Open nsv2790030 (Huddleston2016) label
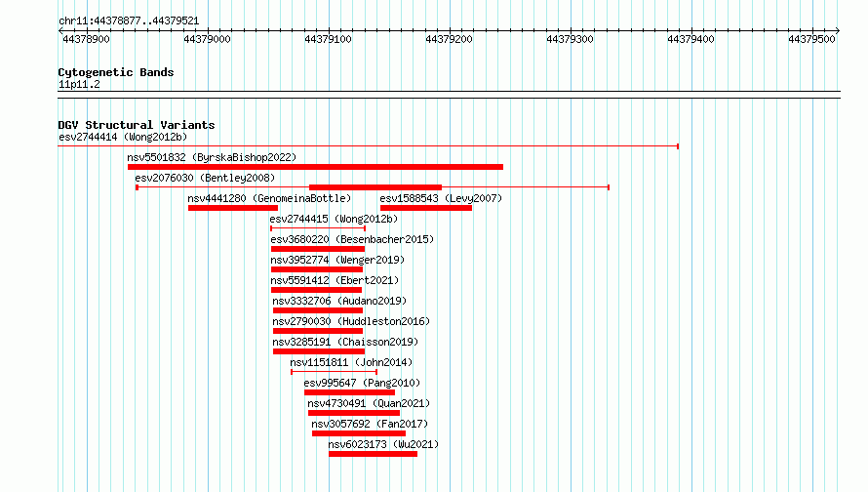Image resolution: width=868 pixels, height=492 pixels. pyautogui.click(x=351, y=321)
